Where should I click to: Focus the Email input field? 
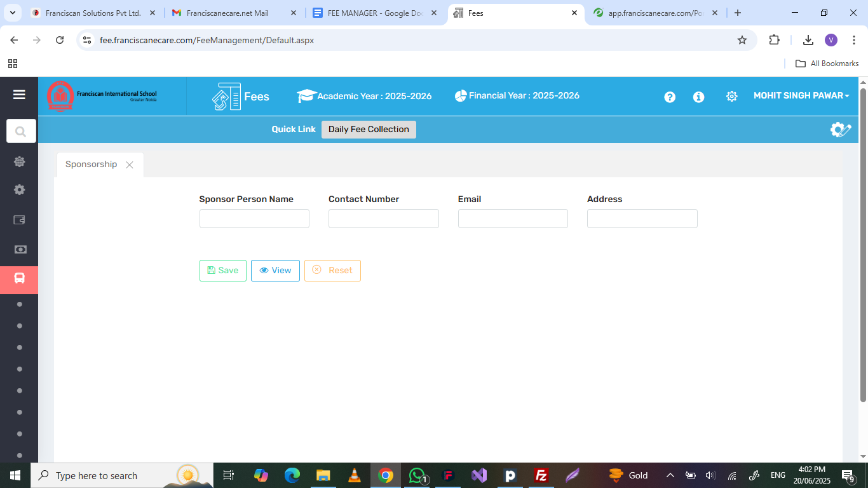513,219
